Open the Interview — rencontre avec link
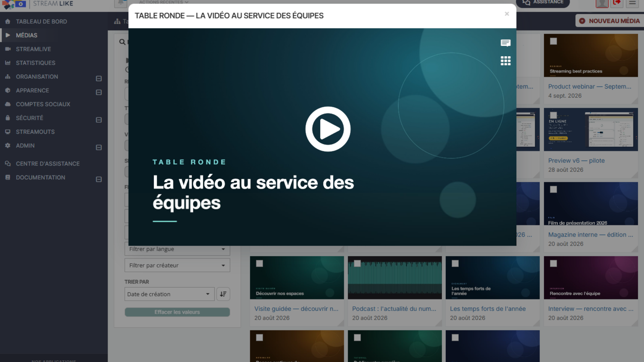 click(591, 309)
